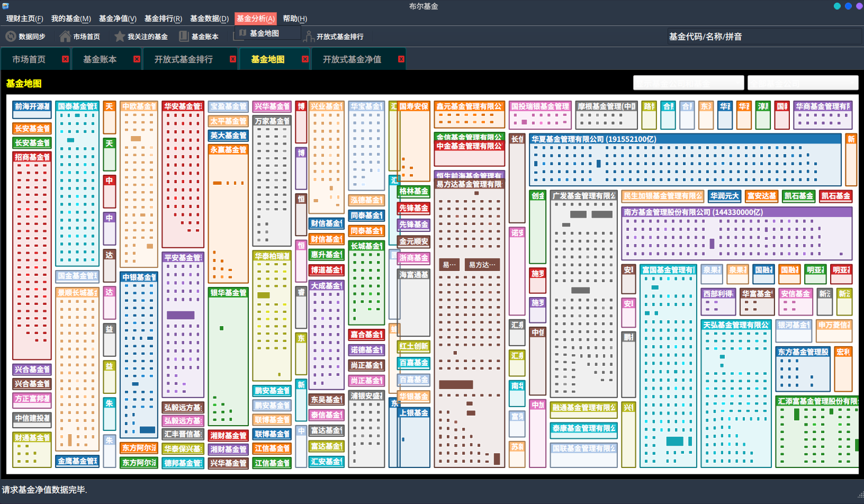Click the 市场首页 house icon in toolbar
Image resolution: width=864 pixels, height=504 pixels.
65,37
